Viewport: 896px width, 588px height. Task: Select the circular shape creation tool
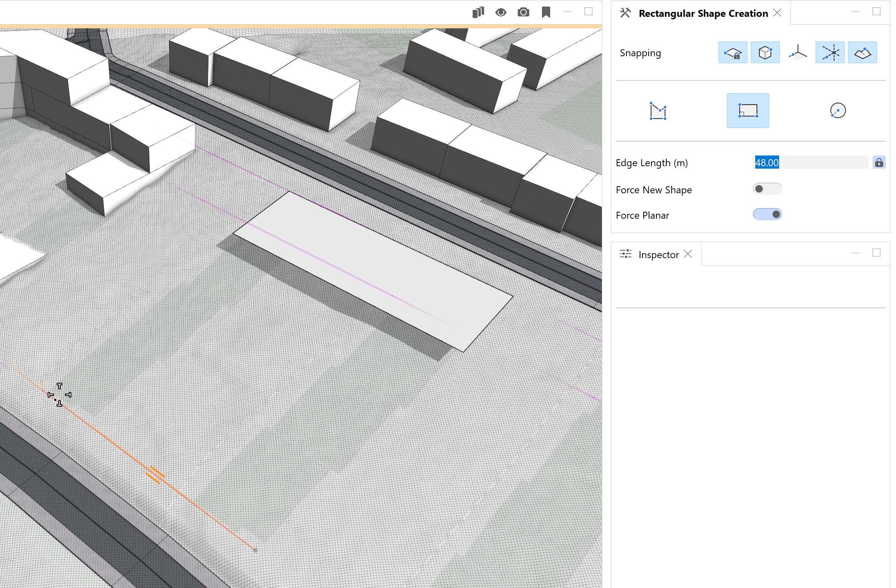(837, 111)
